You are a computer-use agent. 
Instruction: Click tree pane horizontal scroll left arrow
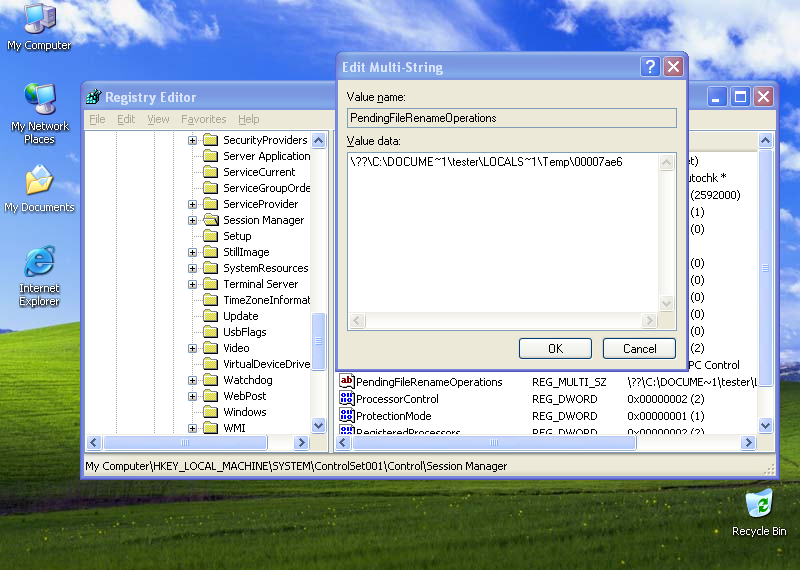(94, 442)
